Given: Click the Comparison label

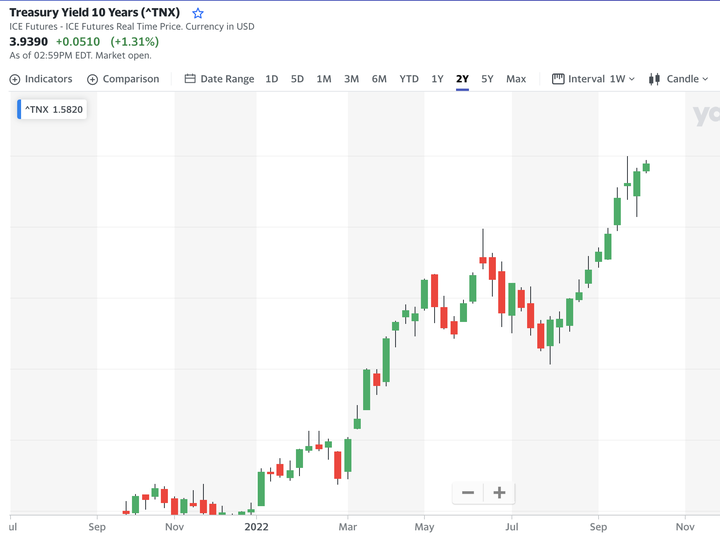Looking at the screenshot, I should click(131, 79).
